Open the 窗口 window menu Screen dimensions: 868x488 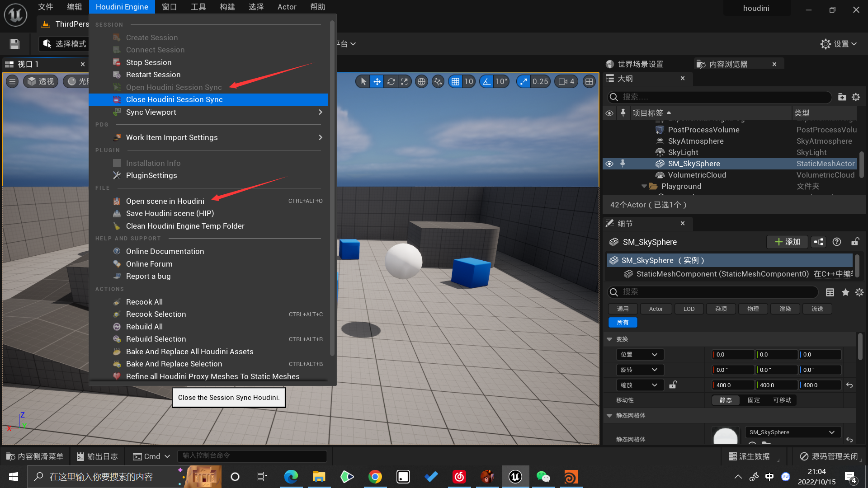[169, 7]
